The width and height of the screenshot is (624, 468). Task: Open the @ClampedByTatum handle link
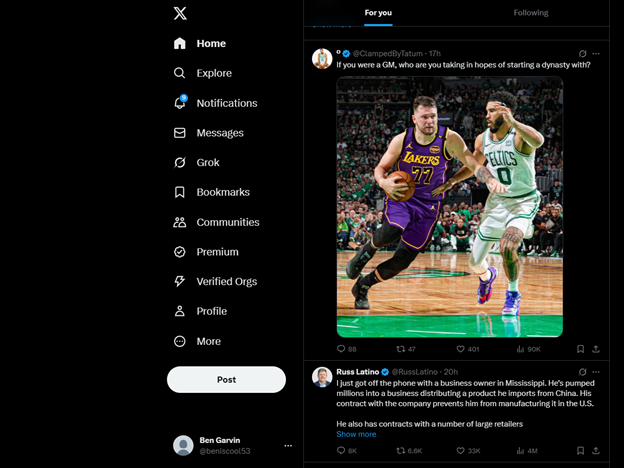[388, 53]
